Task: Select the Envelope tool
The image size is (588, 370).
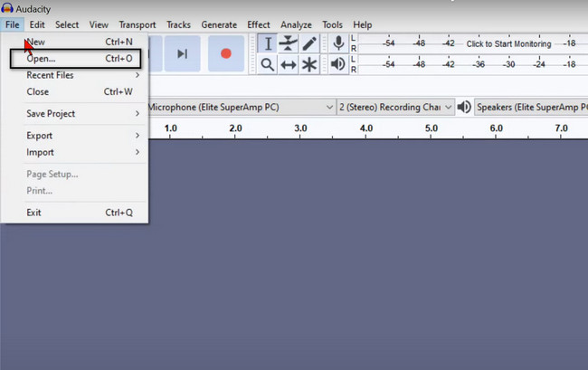Action: point(288,43)
